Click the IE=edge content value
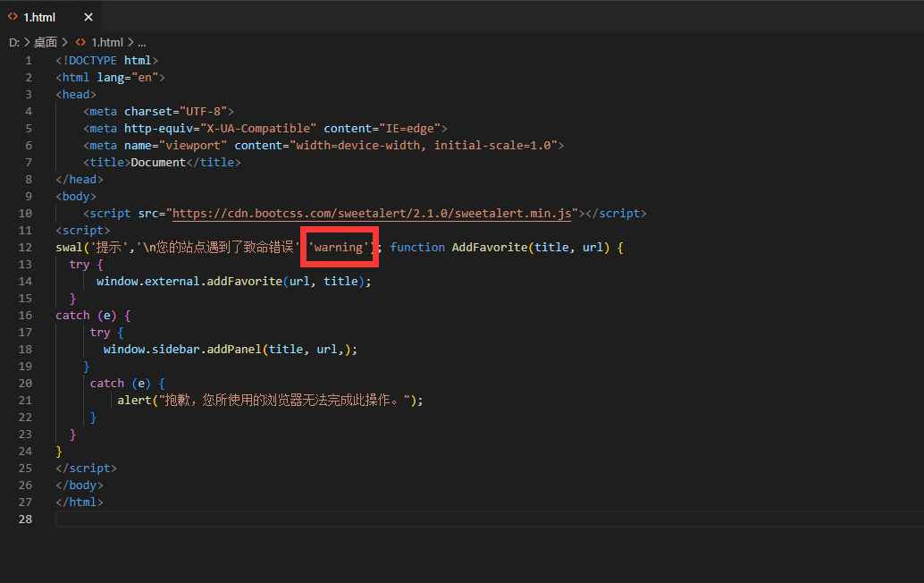Viewport: 924px width, 583px height. (410, 129)
